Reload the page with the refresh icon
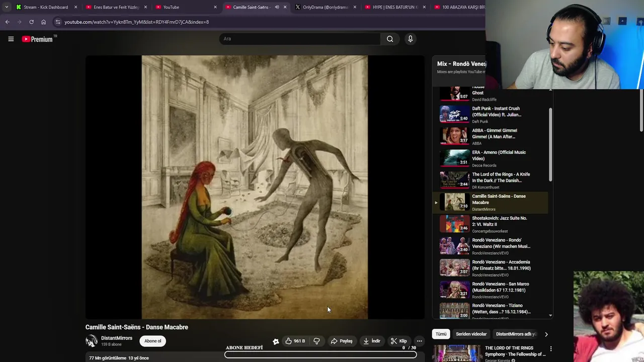This screenshot has height=362, width=644. coord(31,22)
